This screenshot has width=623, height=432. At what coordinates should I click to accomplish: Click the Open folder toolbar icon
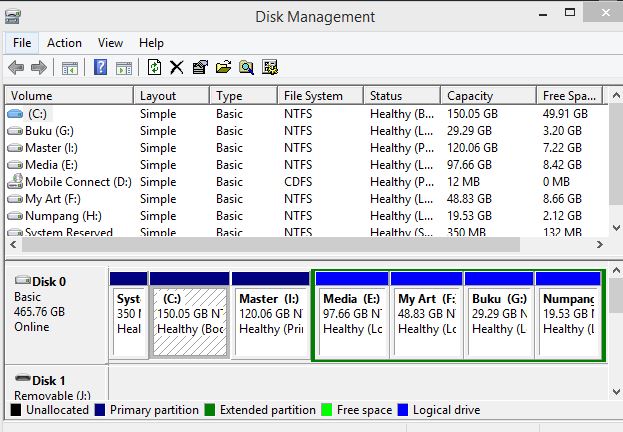(x=223, y=68)
